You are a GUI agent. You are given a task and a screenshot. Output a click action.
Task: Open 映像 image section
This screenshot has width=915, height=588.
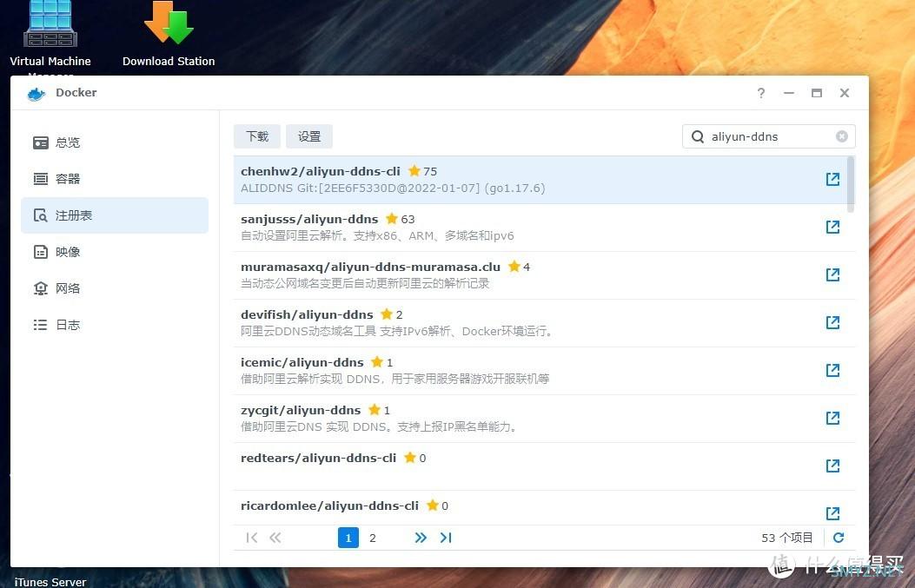tap(115, 252)
